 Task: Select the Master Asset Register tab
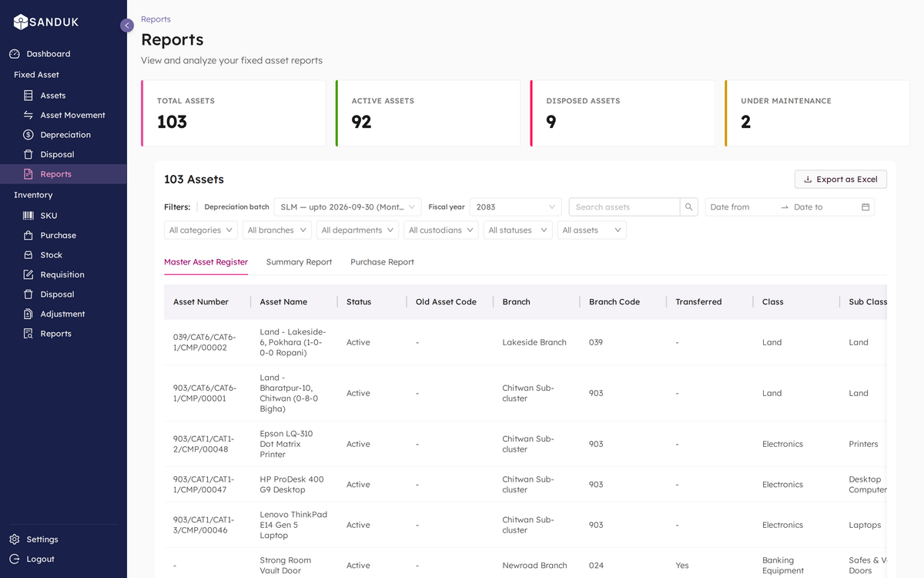(x=206, y=262)
